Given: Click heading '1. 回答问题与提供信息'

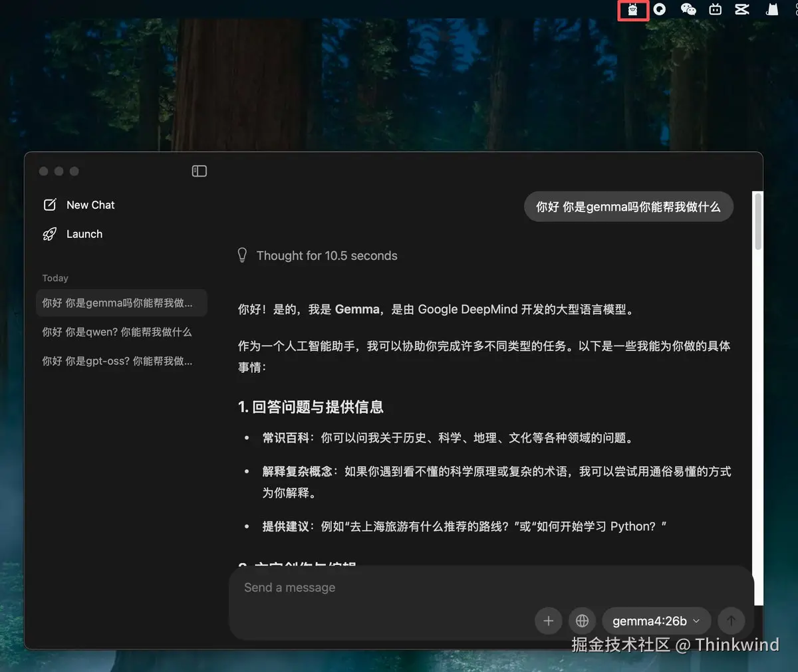Looking at the screenshot, I should [x=311, y=407].
